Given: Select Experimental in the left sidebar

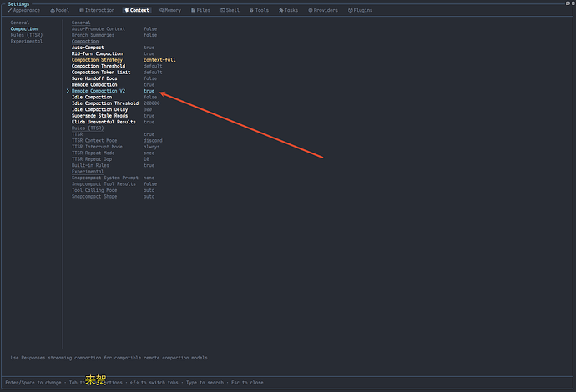Looking at the screenshot, I should click(x=27, y=42).
